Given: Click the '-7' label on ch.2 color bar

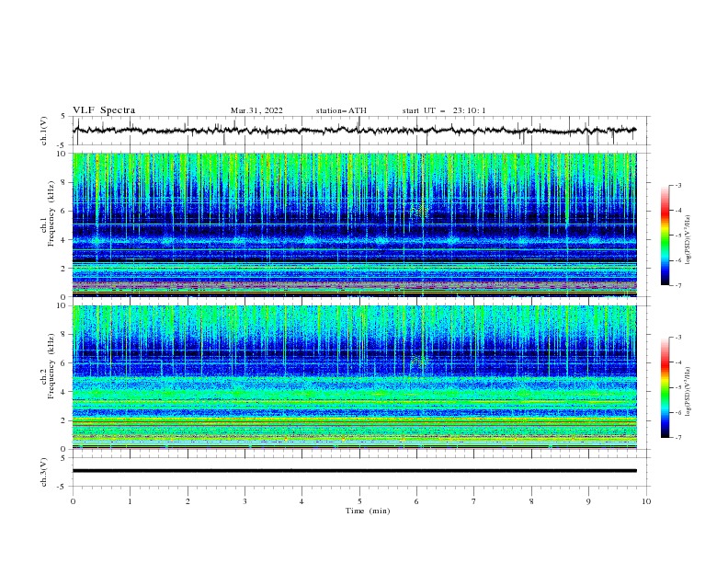Looking at the screenshot, I should click(x=677, y=437).
